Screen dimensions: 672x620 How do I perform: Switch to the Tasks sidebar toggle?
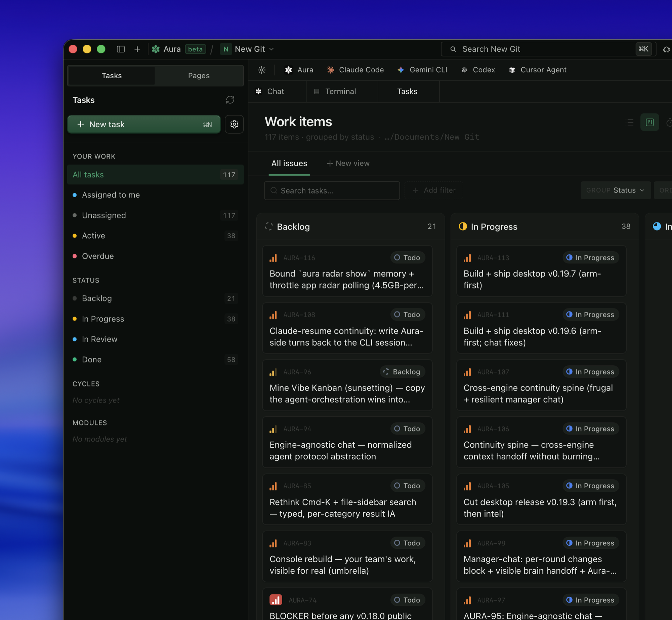point(112,76)
